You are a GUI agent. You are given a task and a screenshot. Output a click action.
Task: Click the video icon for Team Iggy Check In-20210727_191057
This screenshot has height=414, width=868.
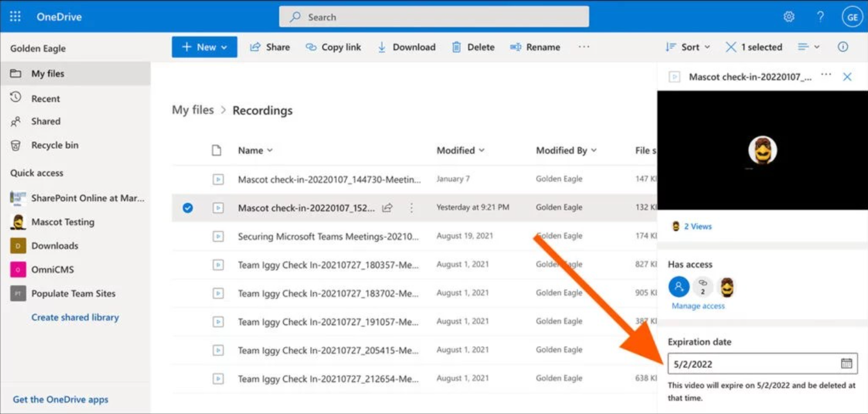[x=218, y=322]
